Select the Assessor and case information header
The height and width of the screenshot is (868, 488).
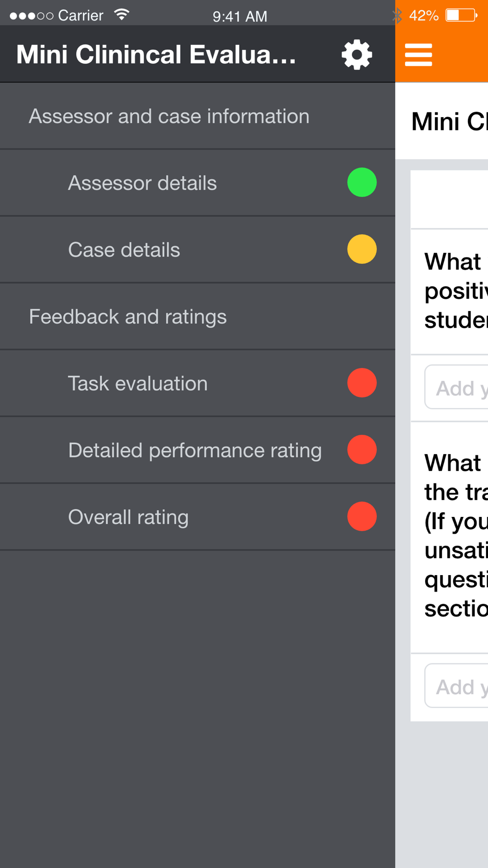click(169, 117)
